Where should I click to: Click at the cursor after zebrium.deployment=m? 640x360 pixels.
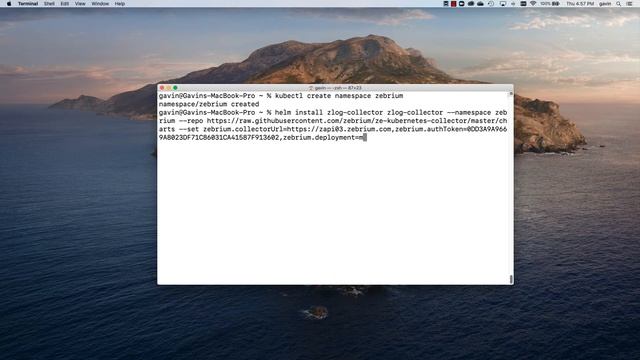365,138
